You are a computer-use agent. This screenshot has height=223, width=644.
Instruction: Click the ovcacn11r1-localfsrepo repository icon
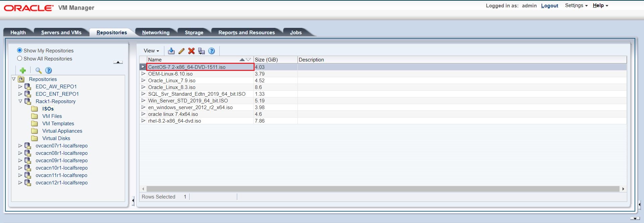[28, 175]
